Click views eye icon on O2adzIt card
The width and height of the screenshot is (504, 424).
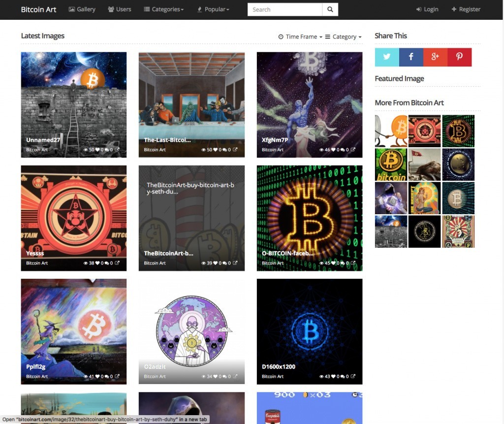(x=204, y=376)
